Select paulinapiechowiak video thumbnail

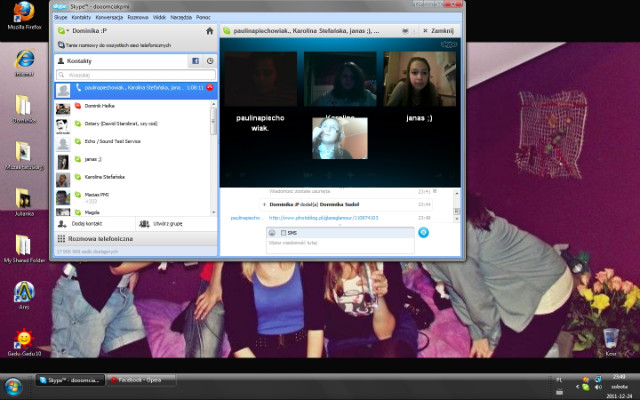[x=261, y=79]
